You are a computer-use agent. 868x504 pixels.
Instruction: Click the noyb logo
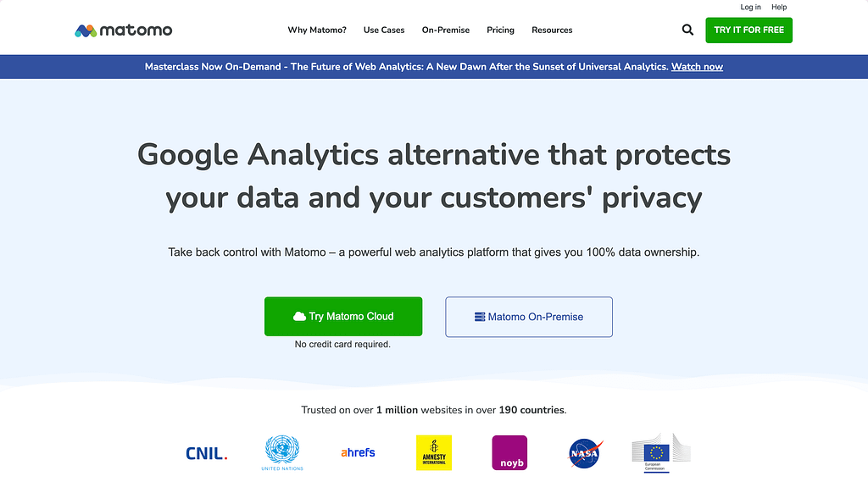click(x=509, y=452)
